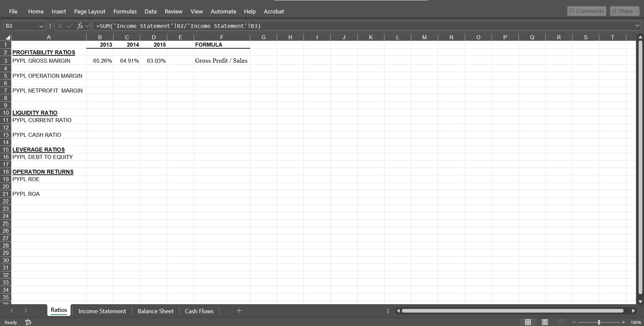This screenshot has height=326, width=644.
Task: Switch to the Balance Sheet tab
Action: (x=155, y=311)
